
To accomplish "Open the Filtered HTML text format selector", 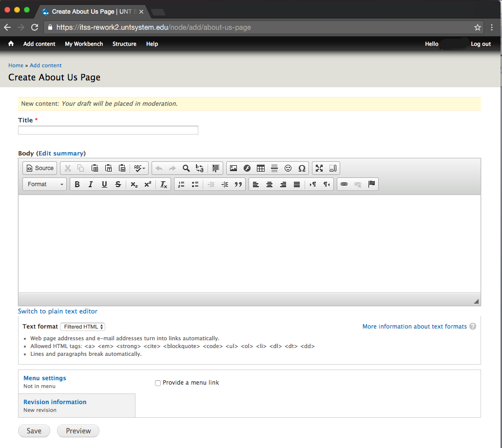I will click(x=82, y=327).
